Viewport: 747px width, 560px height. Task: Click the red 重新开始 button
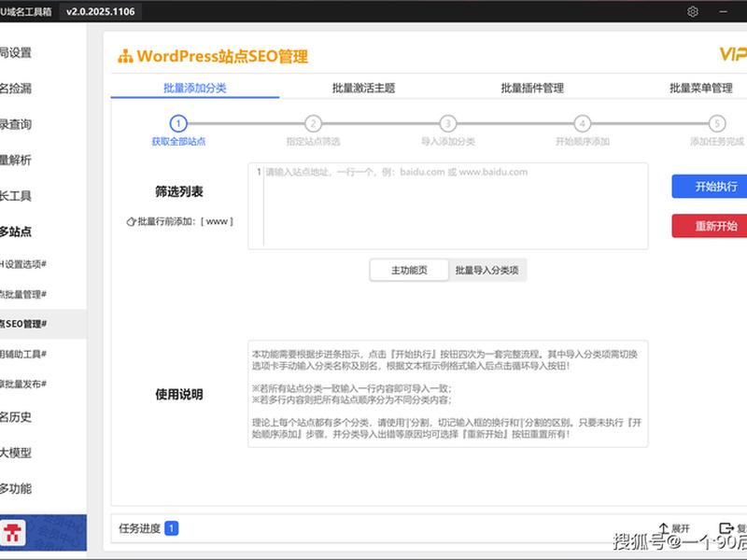[x=710, y=226]
